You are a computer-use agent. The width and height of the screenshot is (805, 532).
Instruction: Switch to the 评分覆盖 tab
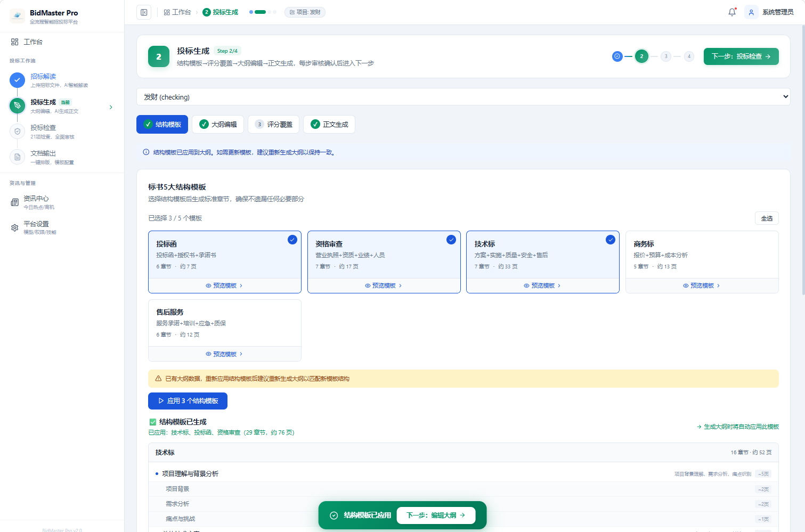pyautogui.click(x=274, y=124)
